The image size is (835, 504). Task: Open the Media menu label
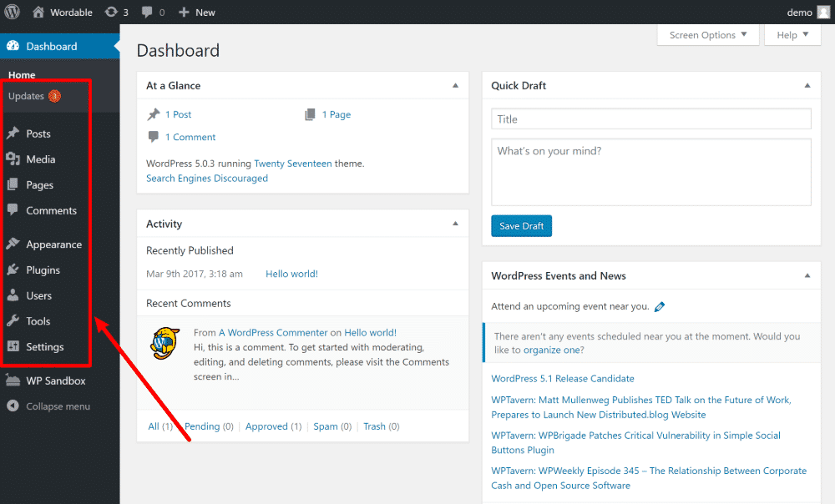click(x=40, y=159)
